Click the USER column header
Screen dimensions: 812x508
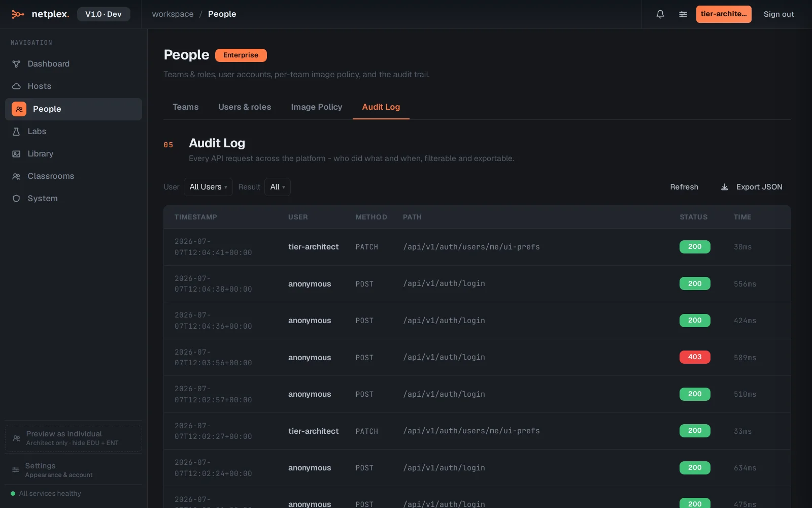tap(298, 217)
